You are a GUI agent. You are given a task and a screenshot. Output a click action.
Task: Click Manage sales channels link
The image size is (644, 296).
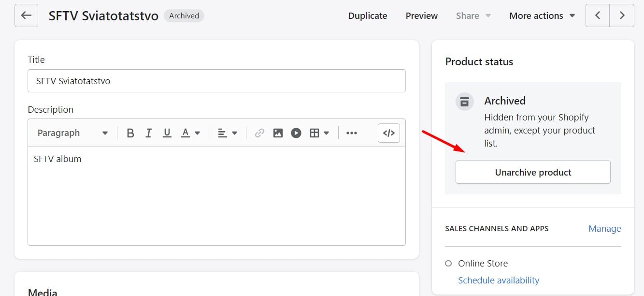pyautogui.click(x=604, y=229)
